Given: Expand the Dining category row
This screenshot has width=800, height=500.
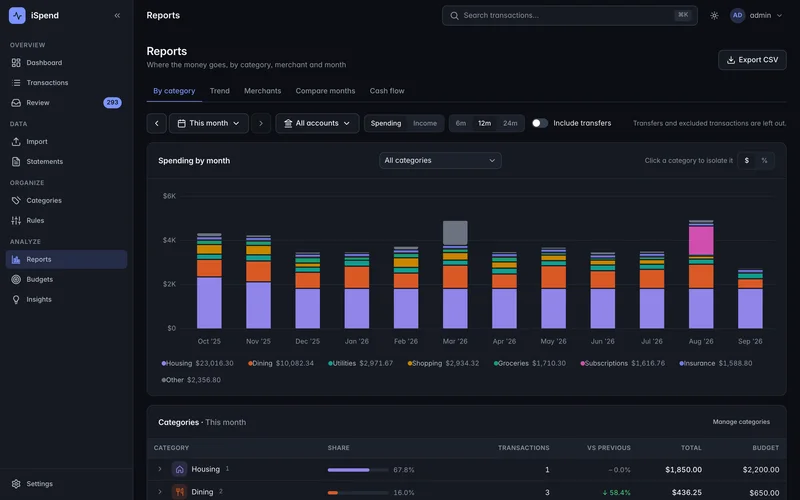Looking at the screenshot, I should coord(160,492).
